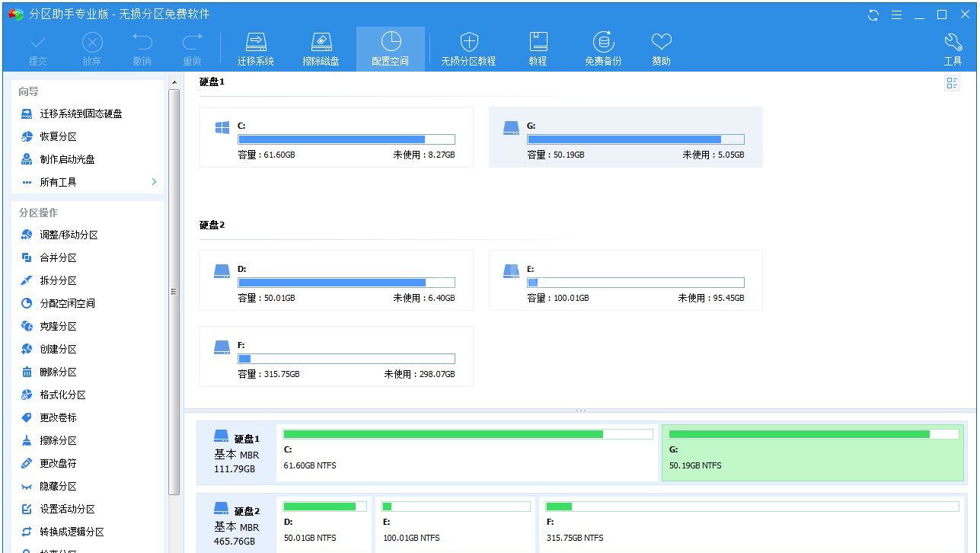Select the C: partition card
This screenshot has width=980, height=553.
tap(337, 137)
